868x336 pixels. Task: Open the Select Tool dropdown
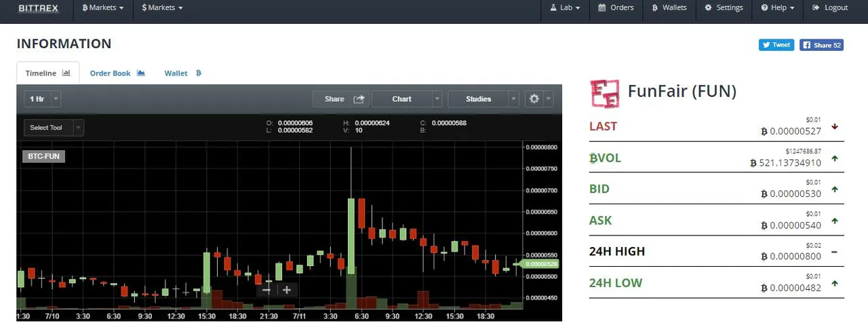pos(54,128)
